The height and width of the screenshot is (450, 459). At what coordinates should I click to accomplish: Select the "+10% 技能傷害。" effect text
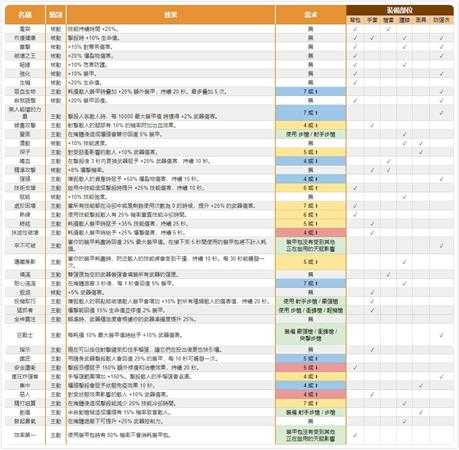87,197
